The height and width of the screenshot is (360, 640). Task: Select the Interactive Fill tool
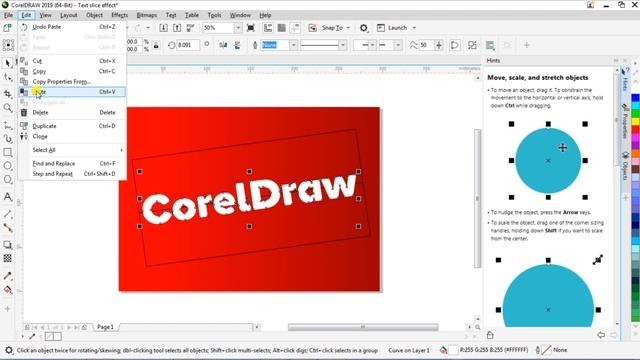[x=8, y=290]
